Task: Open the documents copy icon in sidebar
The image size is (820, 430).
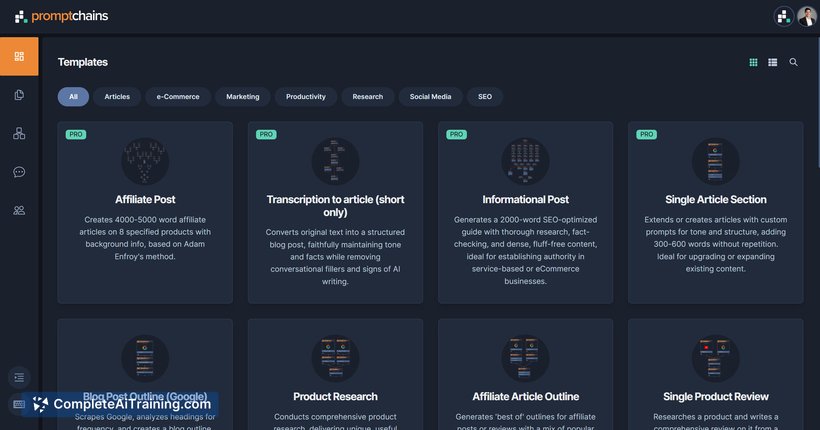Action: click(x=19, y=95)
